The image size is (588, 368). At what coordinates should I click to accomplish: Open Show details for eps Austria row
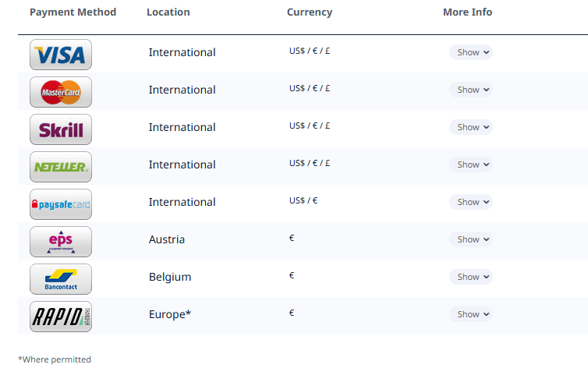point(471,239)
